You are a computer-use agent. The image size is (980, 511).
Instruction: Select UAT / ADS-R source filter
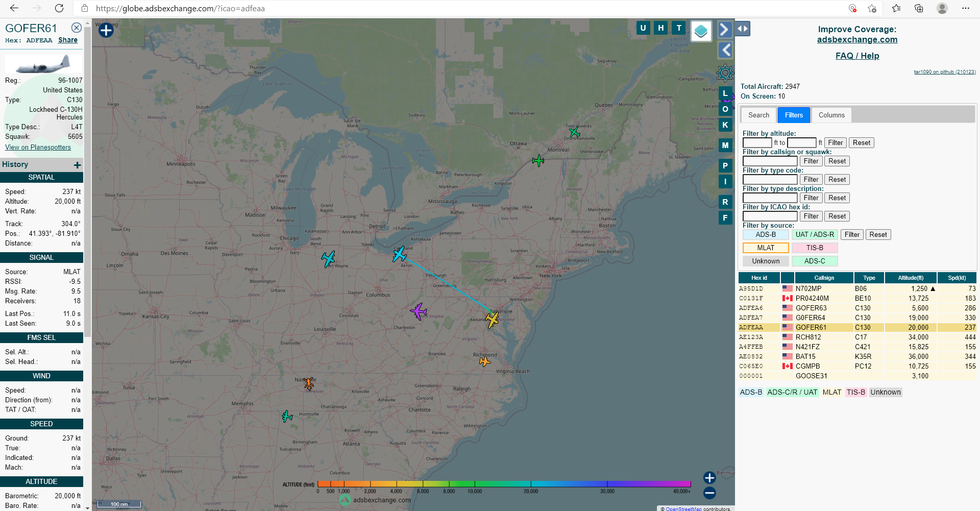click(815, 235)
